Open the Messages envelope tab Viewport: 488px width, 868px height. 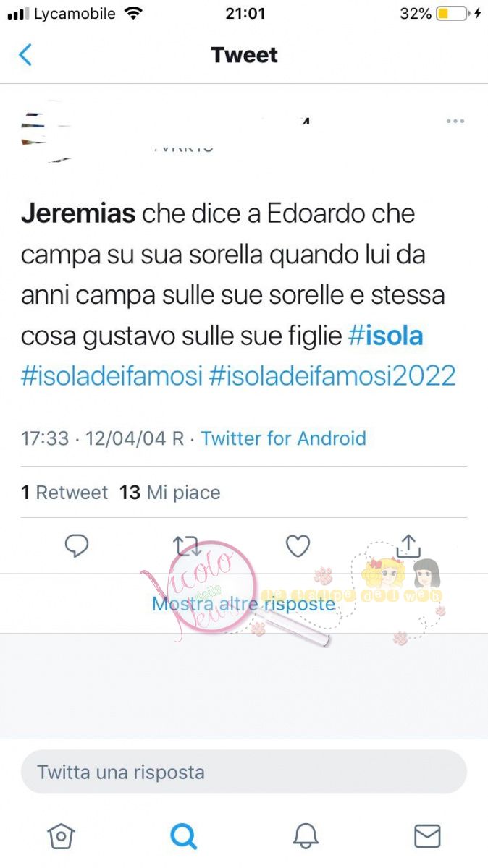[427, 835]
